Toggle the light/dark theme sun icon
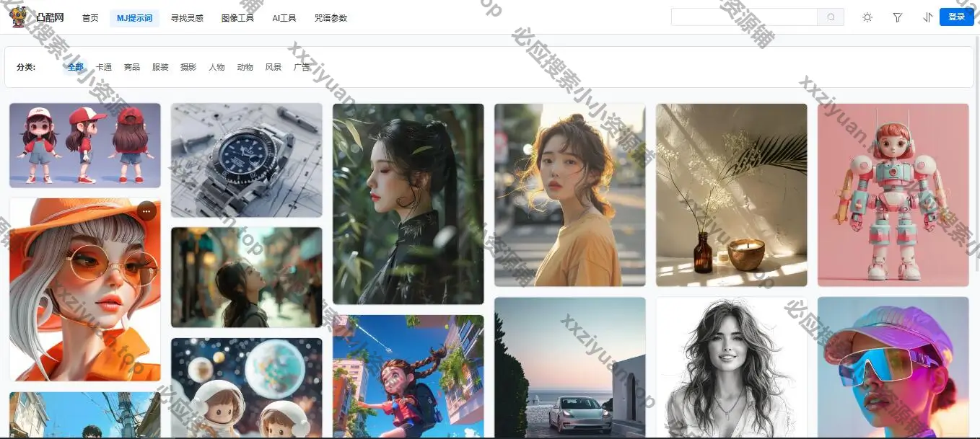Screen dimensions: 980x439 tap(867, 17)
